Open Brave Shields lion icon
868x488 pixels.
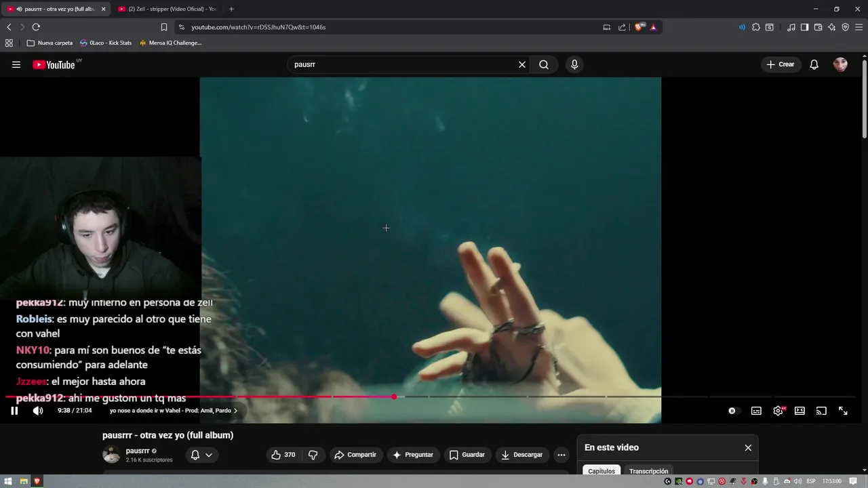[639, 27]
